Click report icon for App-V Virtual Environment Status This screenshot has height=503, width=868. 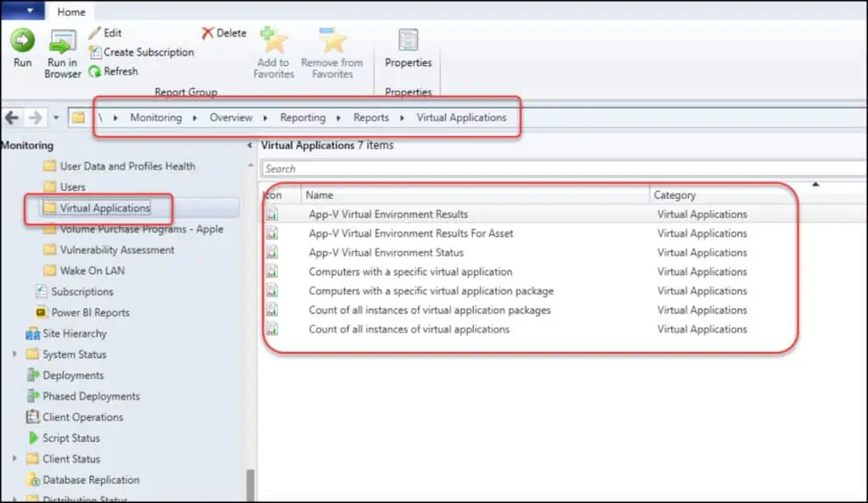(272, 253)
